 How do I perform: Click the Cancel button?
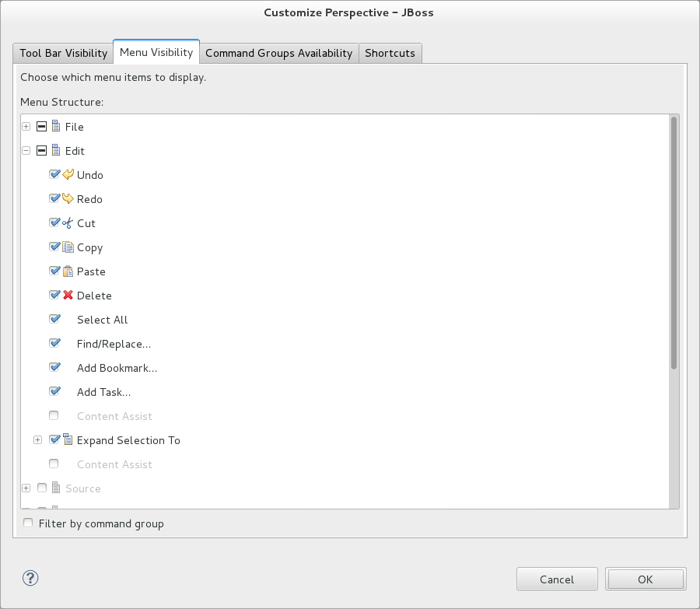557,579
